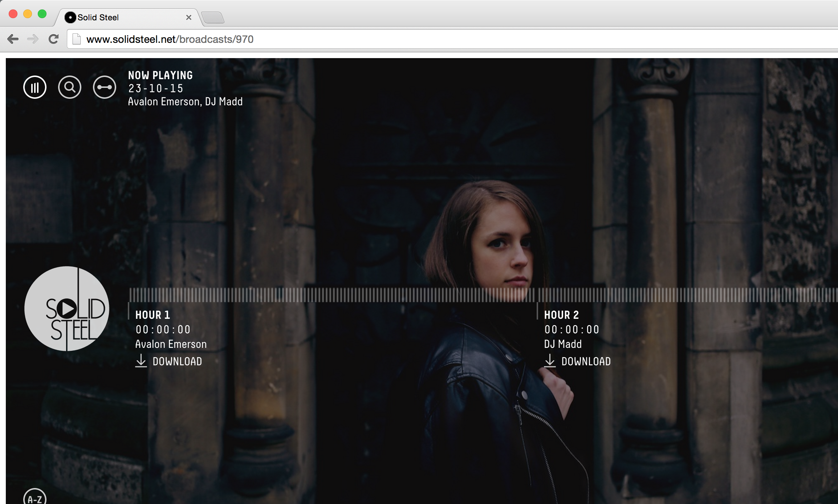
Task: Open a new tab button
Action: (213, 17)
